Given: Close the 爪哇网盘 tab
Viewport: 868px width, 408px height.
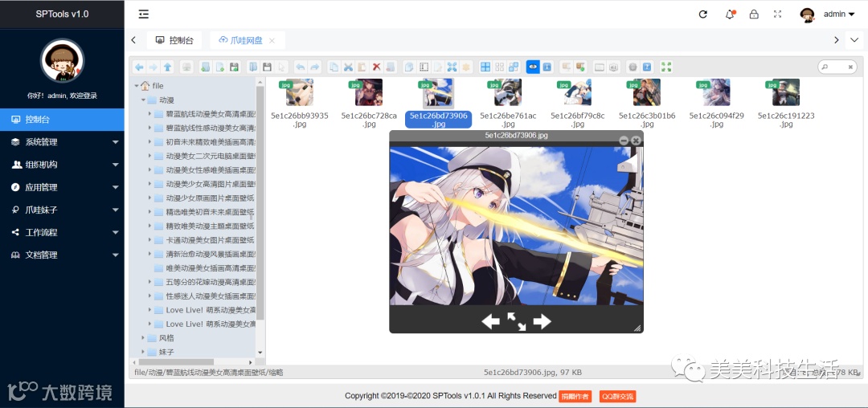Looking at the screenshot, I should (x=272, y=40).
